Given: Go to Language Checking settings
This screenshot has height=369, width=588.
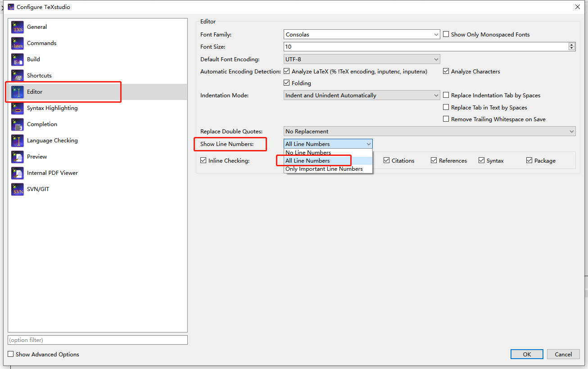Looking at the screenshot, I should [97, 141].
